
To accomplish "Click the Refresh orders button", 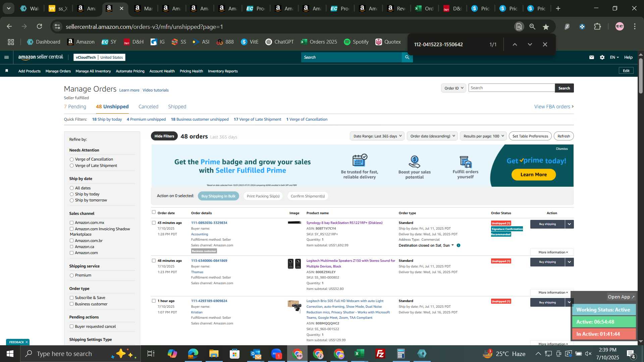I will (563, 136).
